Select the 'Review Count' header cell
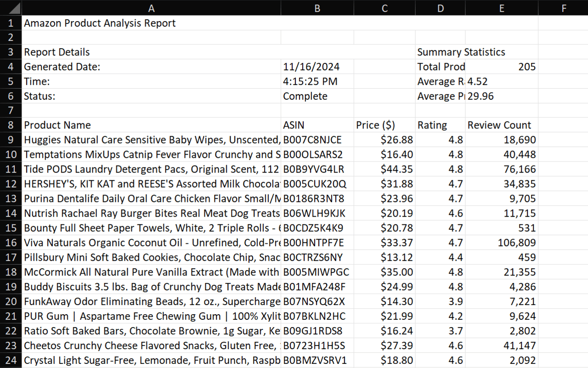Image resolution: width=588 pixels, height=368 pixels. tap(499, 125)
